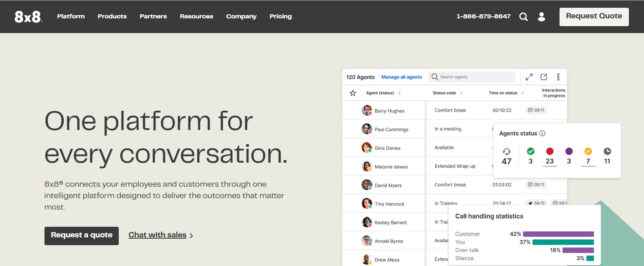This screenshot has width=644, height=266.
Task: Open the Pricing menu item
Action: [280, 16]
